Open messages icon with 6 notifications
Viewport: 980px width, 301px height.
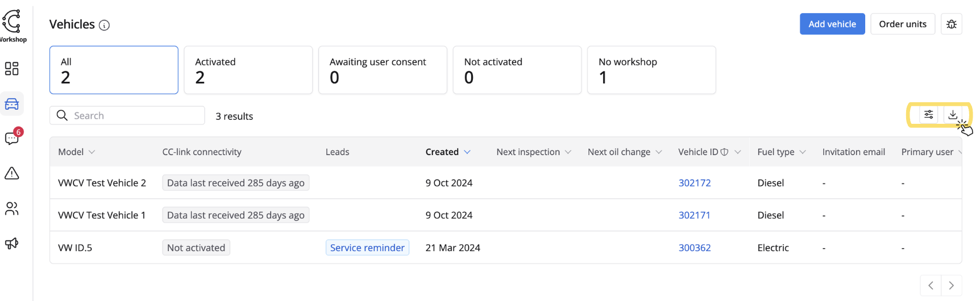[11, 139]
